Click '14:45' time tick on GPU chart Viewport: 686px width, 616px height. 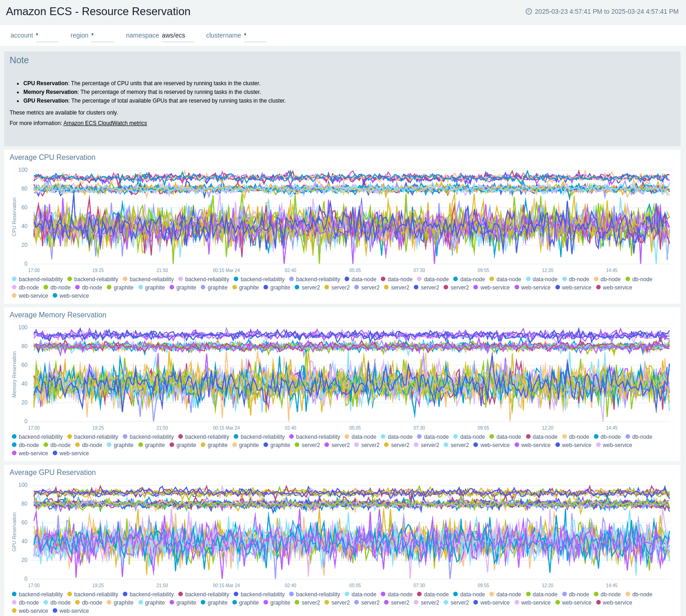click(x=612, y=586)
